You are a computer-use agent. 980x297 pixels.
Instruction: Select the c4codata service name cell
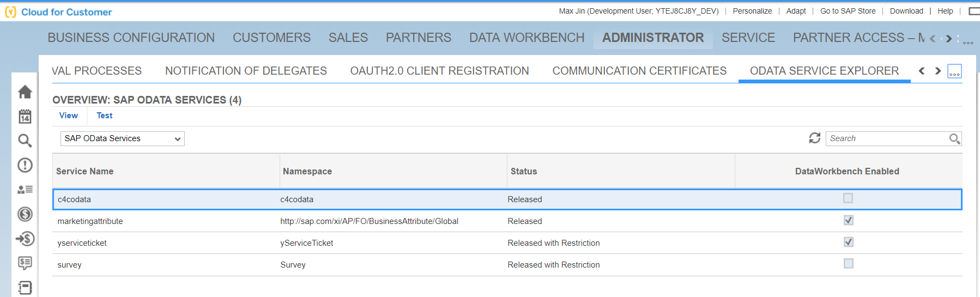pyautogui.click(x=74, y=199)
